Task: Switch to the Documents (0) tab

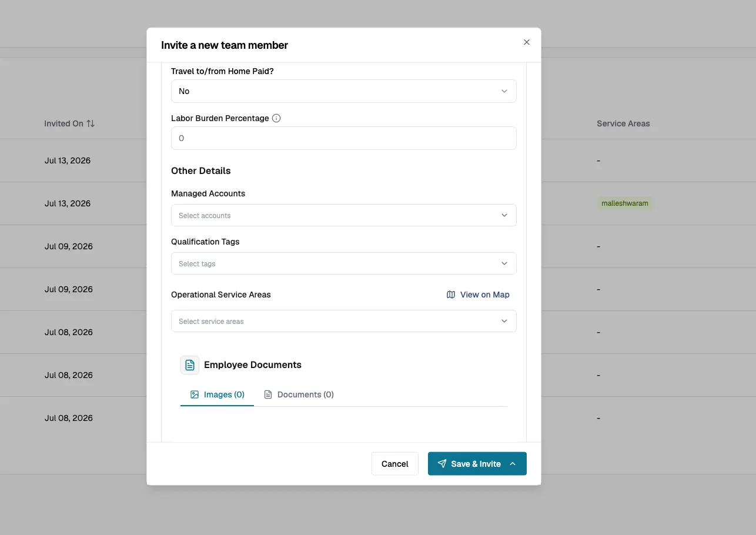Action: click(299, 394)
